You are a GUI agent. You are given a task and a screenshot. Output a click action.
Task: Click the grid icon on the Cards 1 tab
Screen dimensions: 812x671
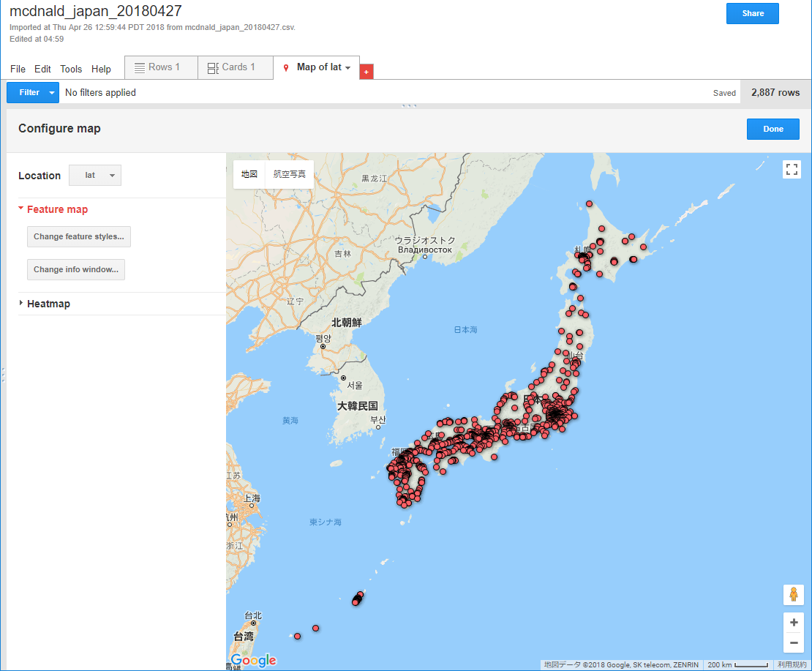[x=211, y=67]
